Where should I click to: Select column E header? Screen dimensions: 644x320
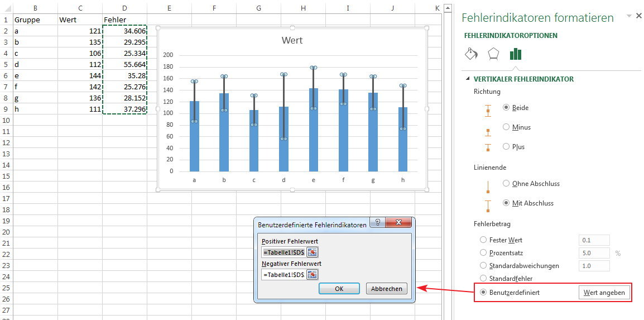(169, 8)
